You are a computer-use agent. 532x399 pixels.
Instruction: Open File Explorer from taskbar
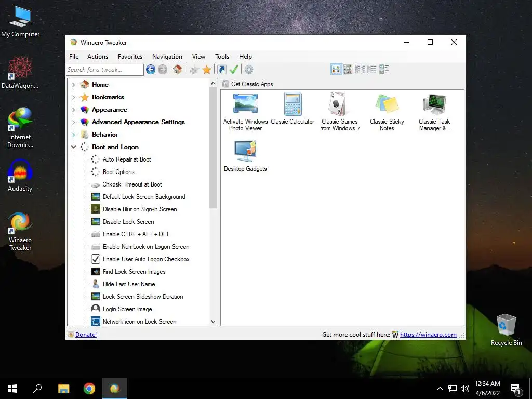[x=63, y=389]
